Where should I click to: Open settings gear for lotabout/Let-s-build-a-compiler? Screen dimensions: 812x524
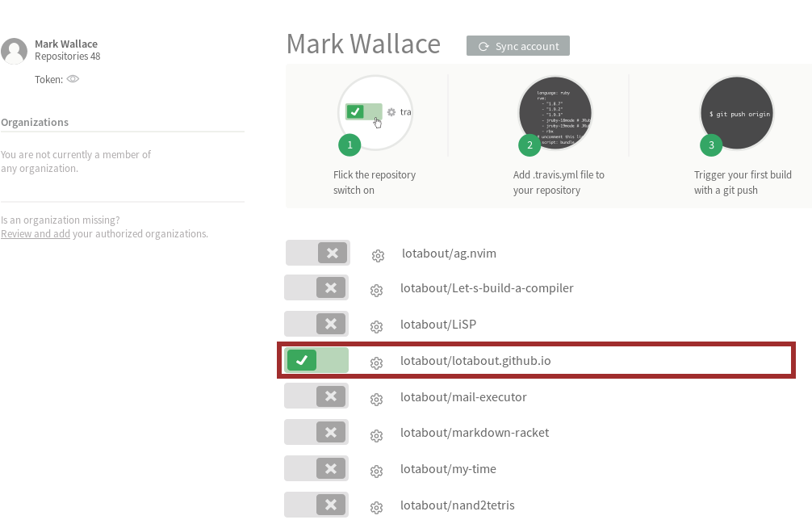[376, 291]
